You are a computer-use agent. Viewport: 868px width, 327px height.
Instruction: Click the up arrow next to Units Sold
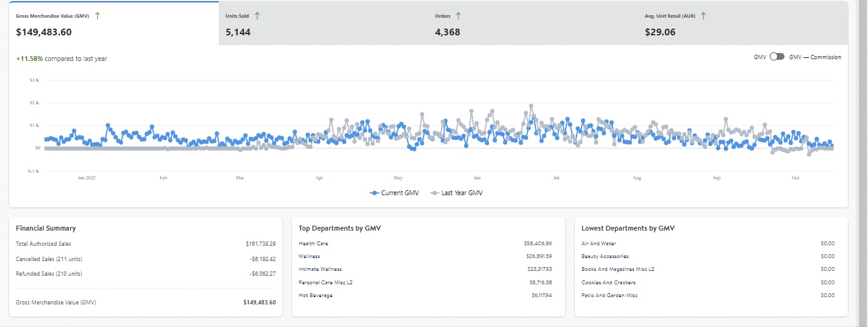click(257, 16)
